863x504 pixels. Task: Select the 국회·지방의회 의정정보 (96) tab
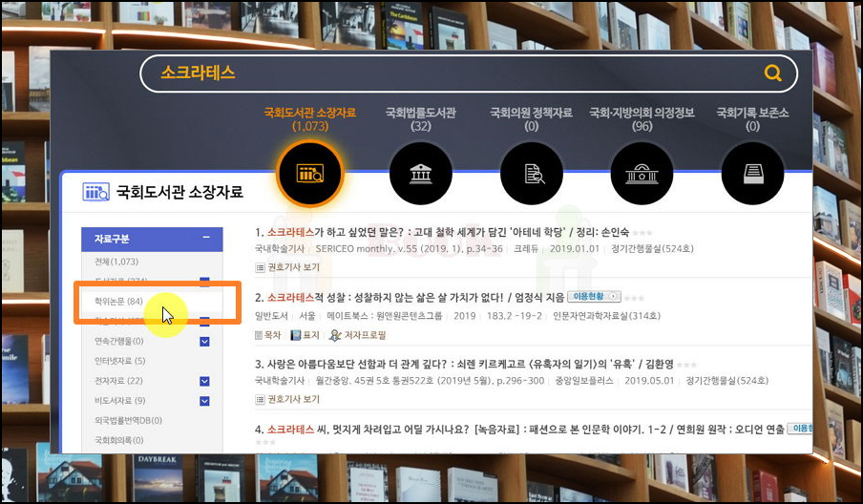point(642,119)
